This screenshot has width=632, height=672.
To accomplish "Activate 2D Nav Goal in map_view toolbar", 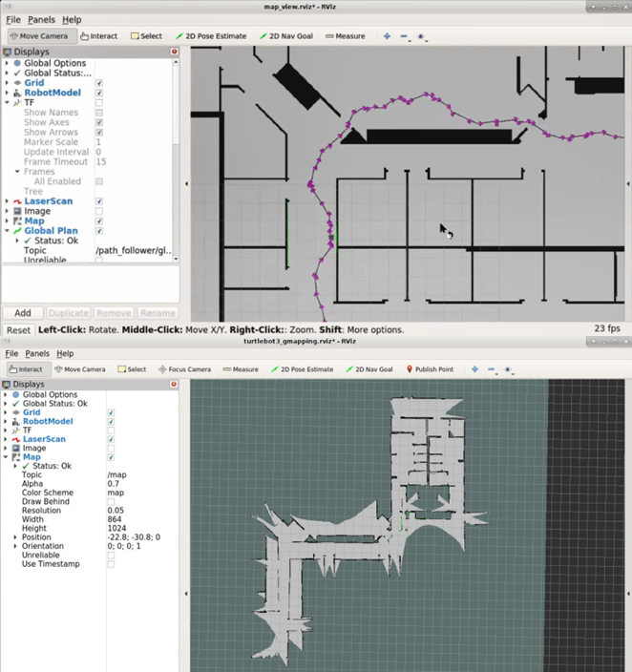I will [x=286, y=36].
